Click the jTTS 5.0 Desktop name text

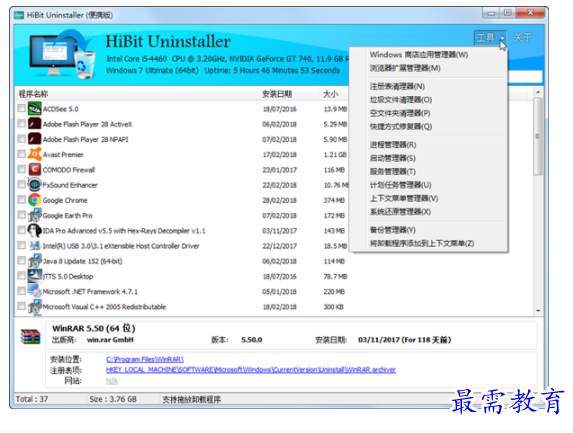click(x=68, y=277)
